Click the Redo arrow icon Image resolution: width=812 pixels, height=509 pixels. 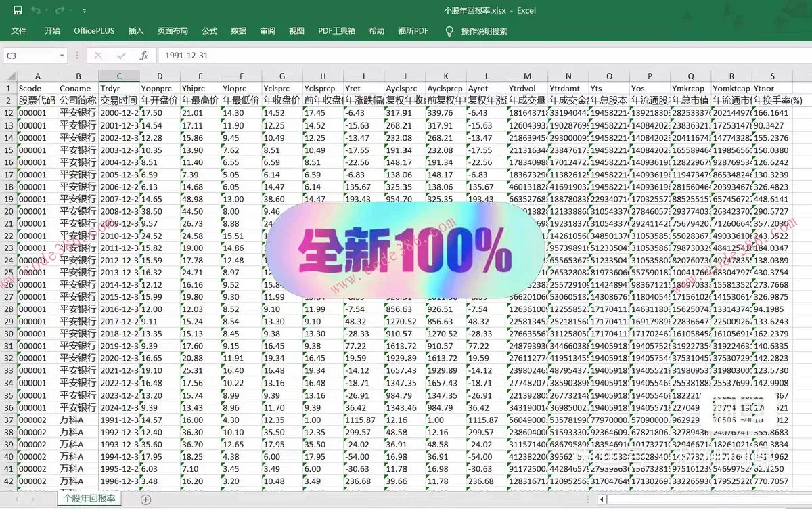[60, 10]
